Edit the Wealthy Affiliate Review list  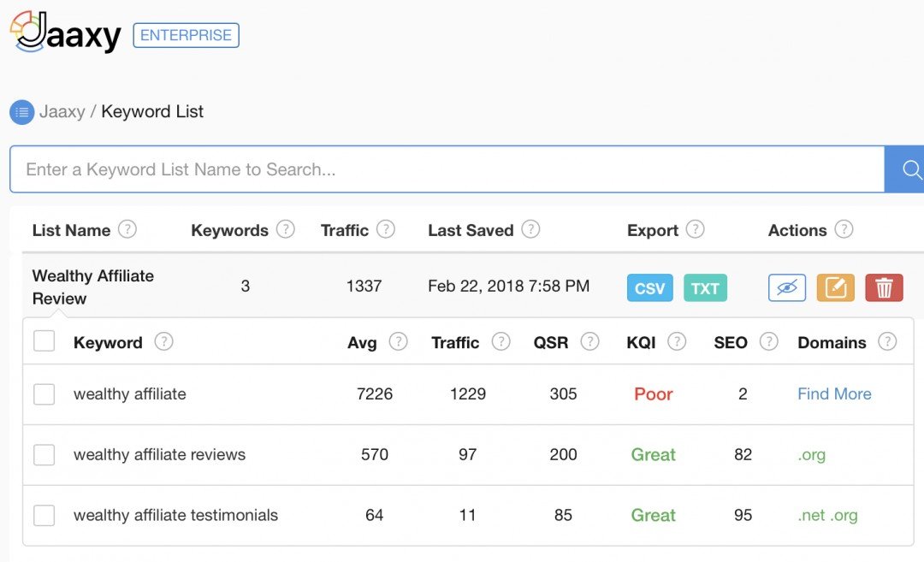point(836,288)
